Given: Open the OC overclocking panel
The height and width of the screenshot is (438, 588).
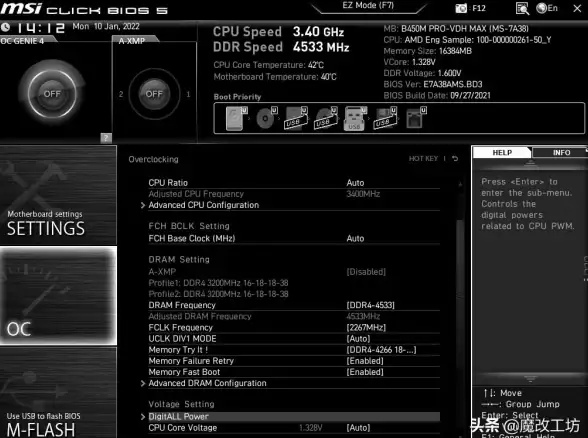Looking at the screenshot, I should pyautogui.click(x=58, y=296).
